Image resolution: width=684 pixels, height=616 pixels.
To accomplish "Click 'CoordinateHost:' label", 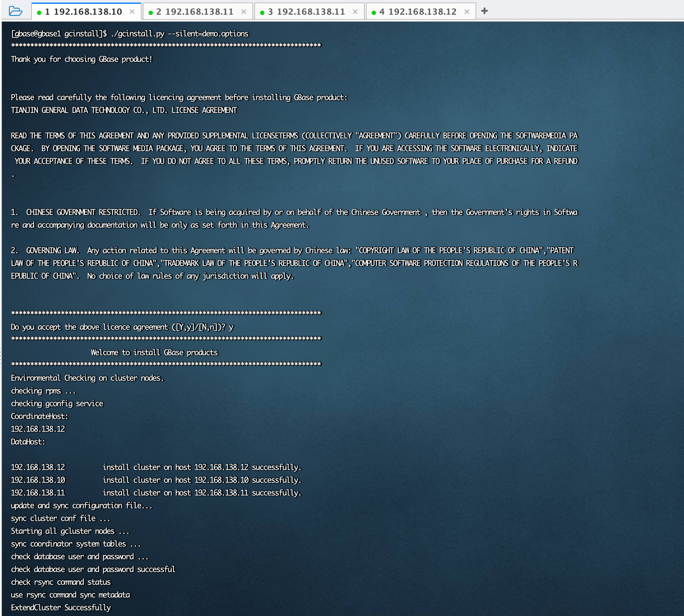I will (40, 416).
